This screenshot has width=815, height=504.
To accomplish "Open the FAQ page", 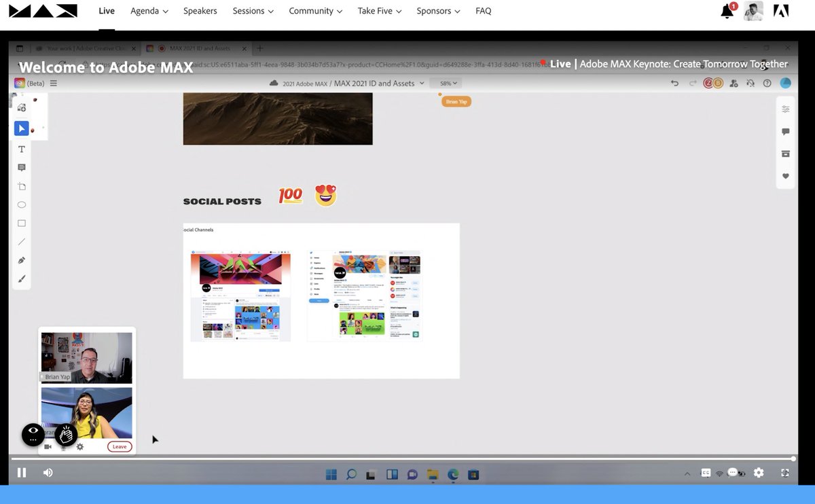I will pos(484,11).
